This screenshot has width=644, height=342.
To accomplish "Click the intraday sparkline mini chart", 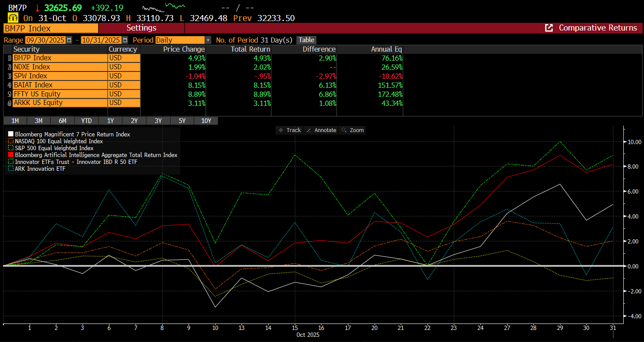I will point(164,7).
